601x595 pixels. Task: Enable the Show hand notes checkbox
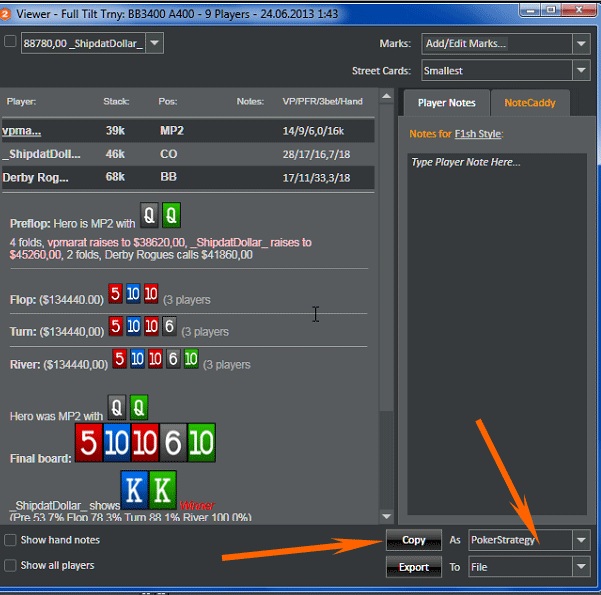point(10,541)
